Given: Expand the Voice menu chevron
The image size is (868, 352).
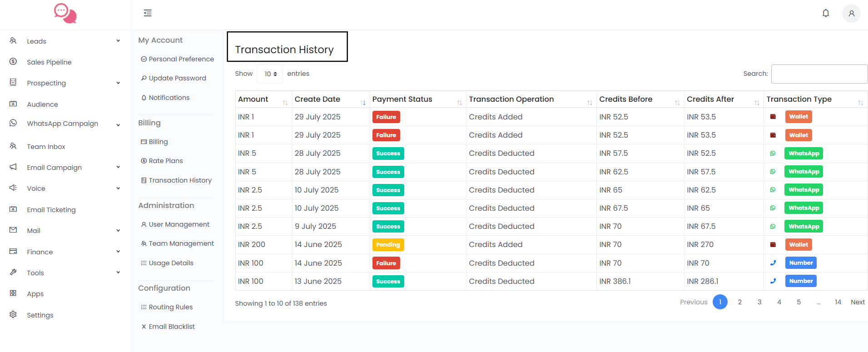Looking at the screenshot, I should 118,188.
